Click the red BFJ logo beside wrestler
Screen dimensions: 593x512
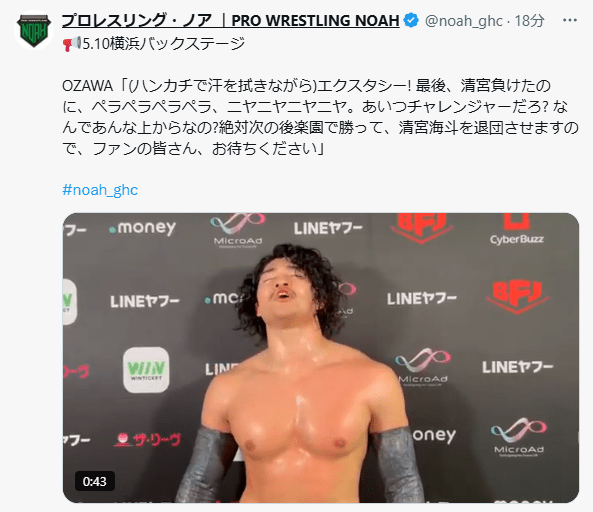pos(517,297)
